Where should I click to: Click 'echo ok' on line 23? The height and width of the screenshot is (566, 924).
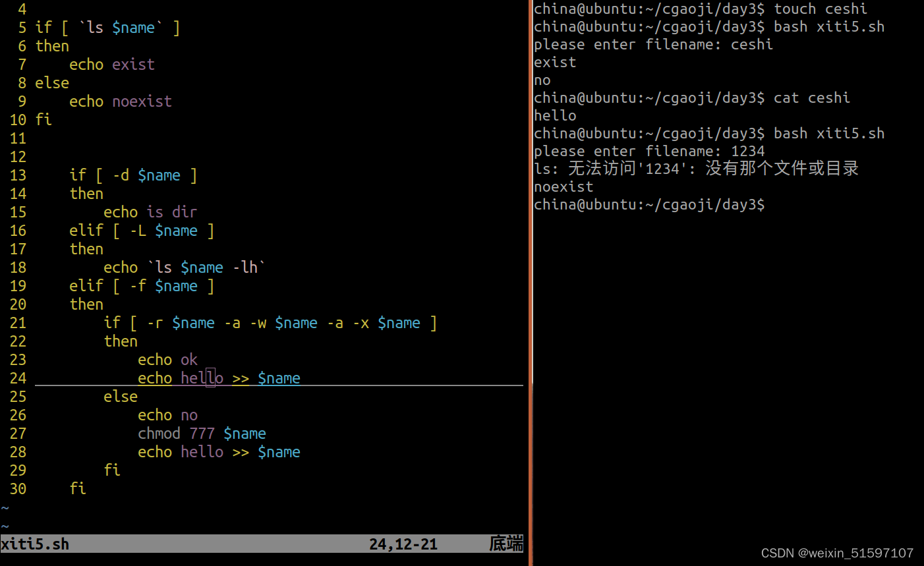click(167, 360)
